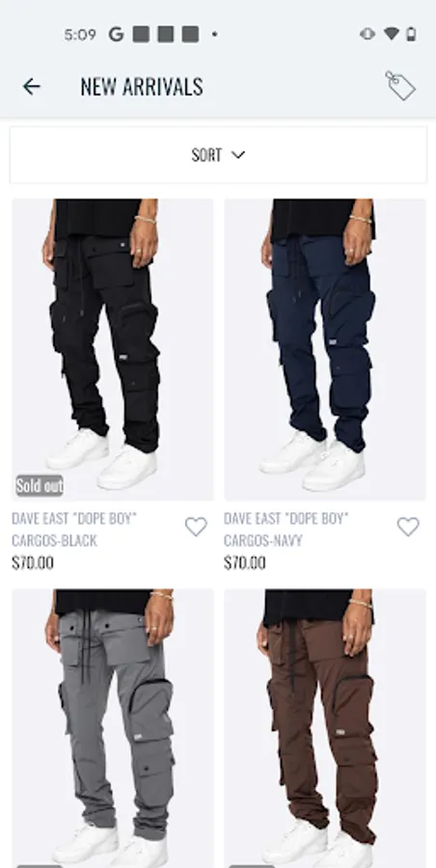
Task: Tap the battery status icon
Action: coord(411,35)
